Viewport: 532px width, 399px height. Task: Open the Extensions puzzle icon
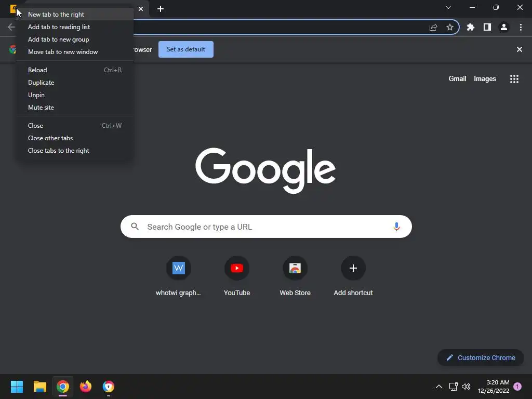click(471, 27)
